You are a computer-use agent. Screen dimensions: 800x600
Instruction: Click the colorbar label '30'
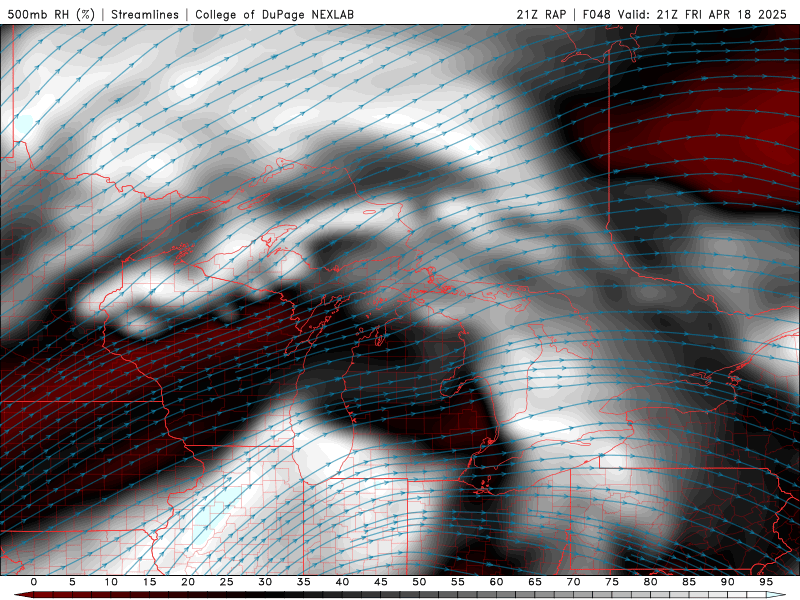pyautogui.click(x=265, y=582)
